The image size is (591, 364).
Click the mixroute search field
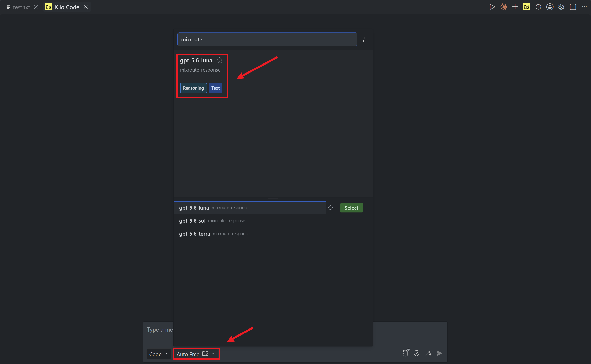267,39
